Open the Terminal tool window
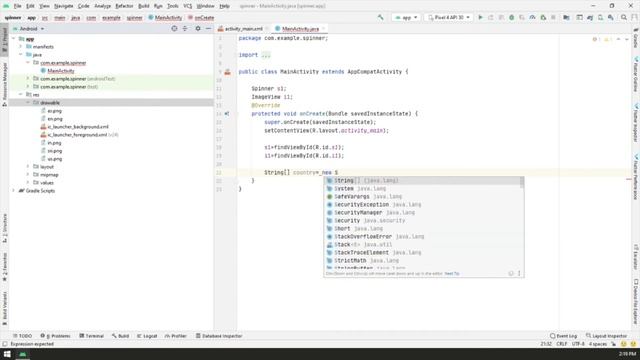 click(x=91, y=336)
